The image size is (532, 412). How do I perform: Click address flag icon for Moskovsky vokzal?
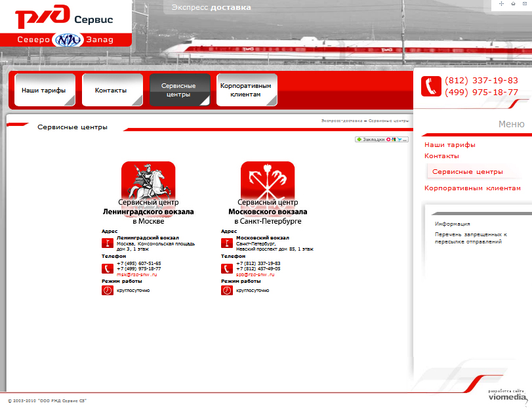click(227, 243)
